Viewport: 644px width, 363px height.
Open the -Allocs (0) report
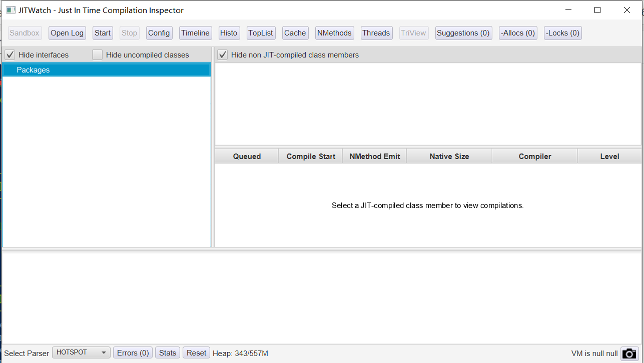pyautogui.click(x=518, y=33)
